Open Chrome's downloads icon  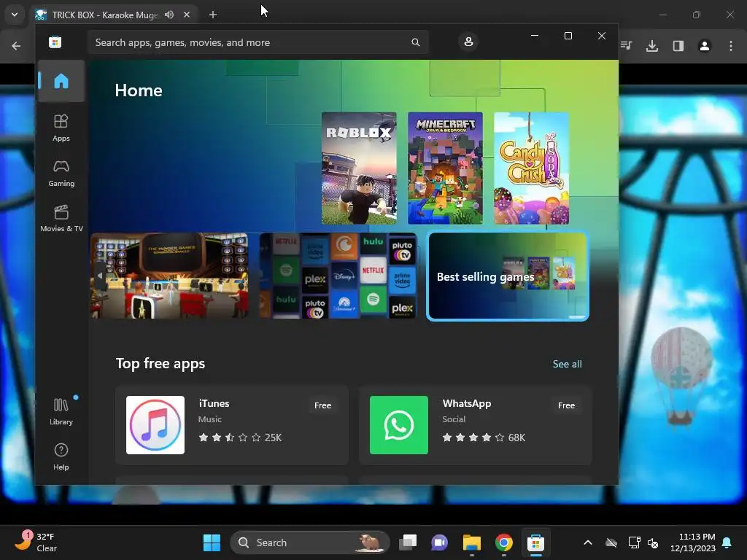click(x=652, y=46)
